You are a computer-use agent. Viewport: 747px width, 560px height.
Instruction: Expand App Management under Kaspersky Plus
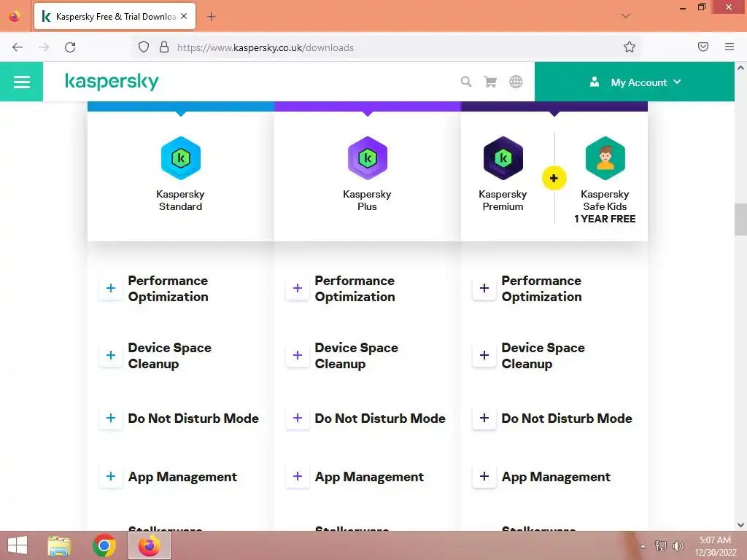[x=298, y=477]
